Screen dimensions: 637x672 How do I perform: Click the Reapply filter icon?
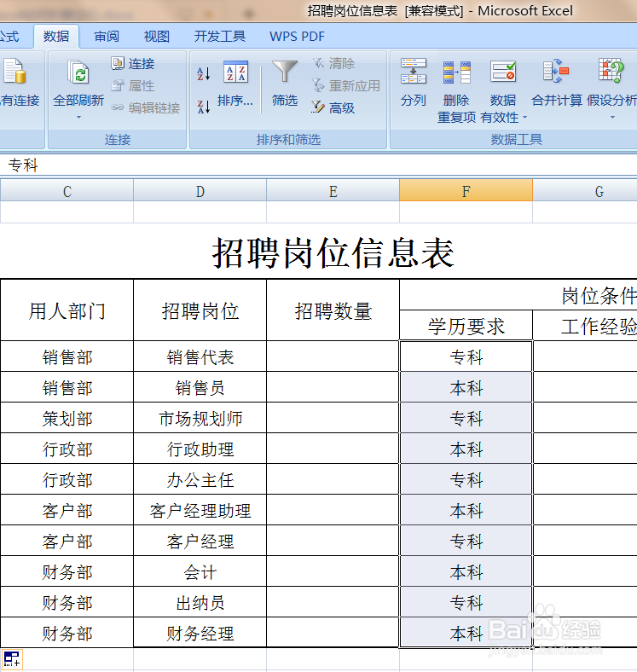pos(319,86)
